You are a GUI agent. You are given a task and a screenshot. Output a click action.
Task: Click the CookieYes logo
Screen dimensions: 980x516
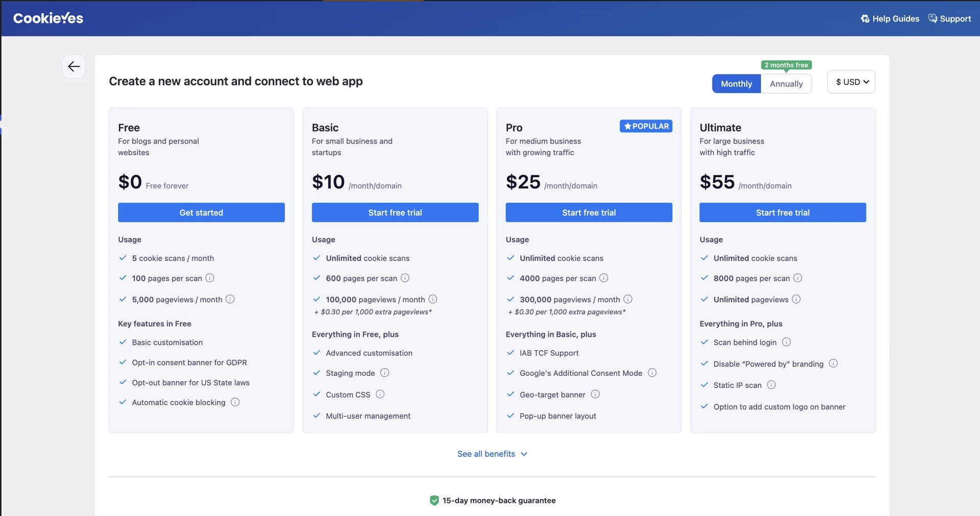pyautogui.click(x=48, y=18)
